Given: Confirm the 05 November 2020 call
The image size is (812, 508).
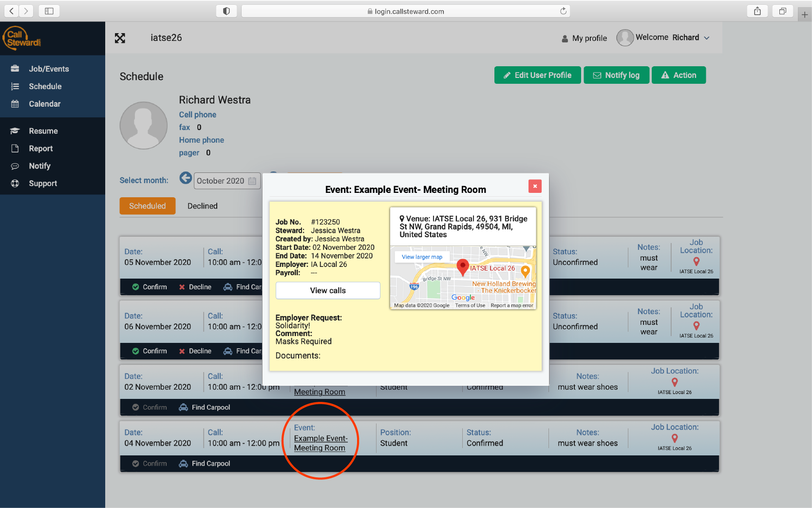Looking at the screenshot, I should tap(150, 287).
